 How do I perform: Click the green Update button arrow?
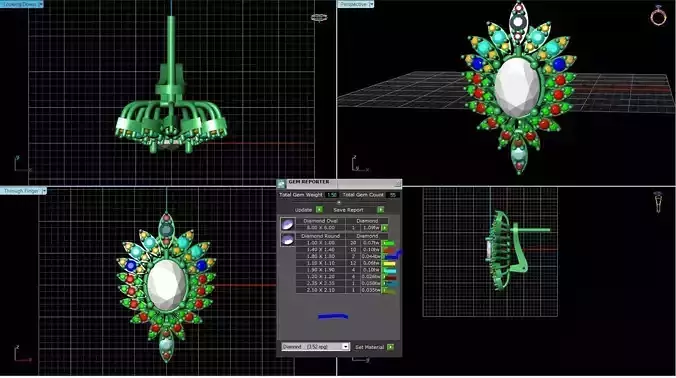(319, 209)
